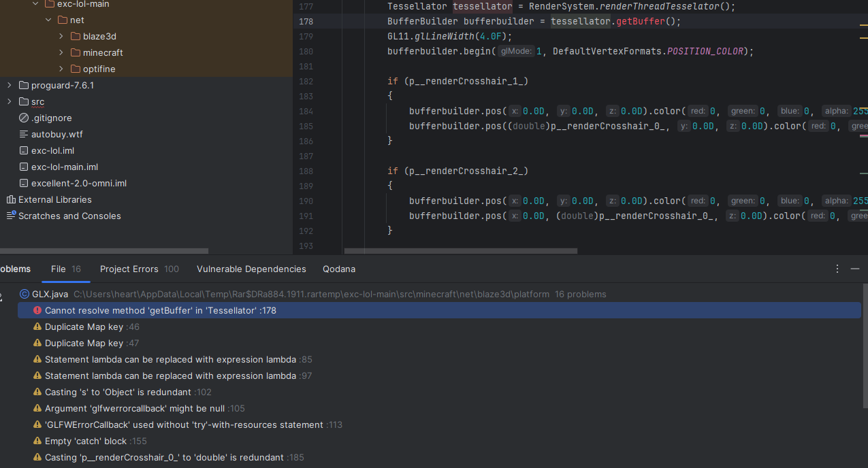The height and width of the screenshot is (468, 868).
Task: Select excellent-2.0-omni.iml in project tree
Action: coord(79,183)
